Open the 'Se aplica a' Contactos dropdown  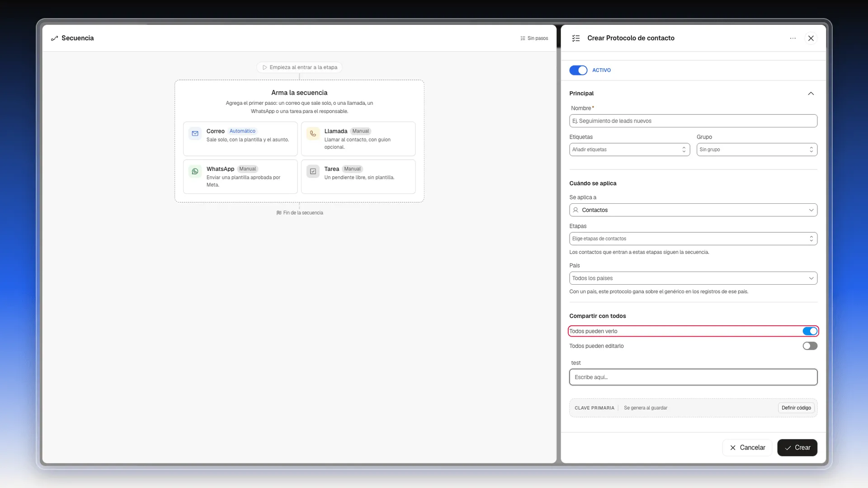coord(693,210)
